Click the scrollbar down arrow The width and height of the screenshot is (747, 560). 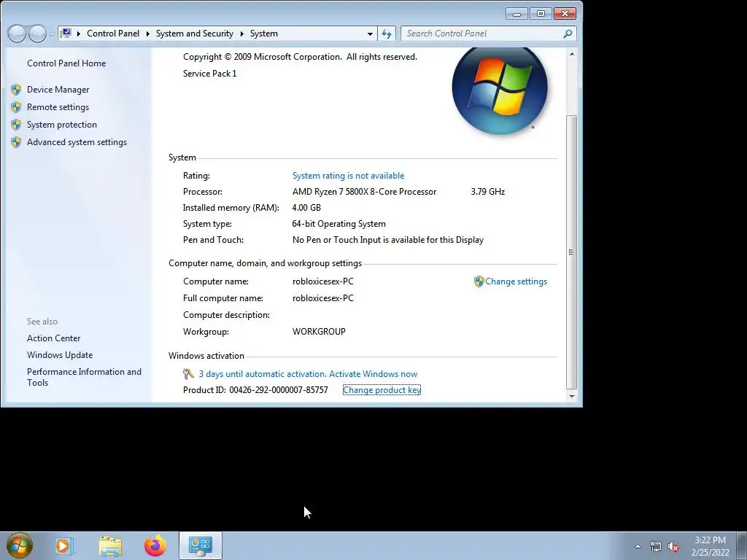click(572, 396)
